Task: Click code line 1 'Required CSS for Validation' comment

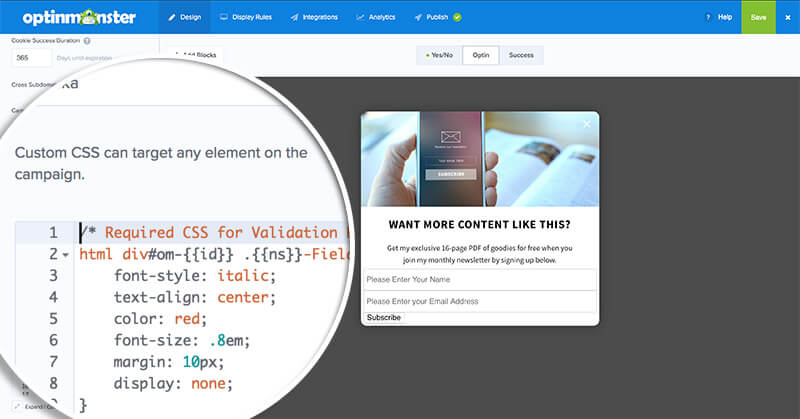Action: [214, 233]
